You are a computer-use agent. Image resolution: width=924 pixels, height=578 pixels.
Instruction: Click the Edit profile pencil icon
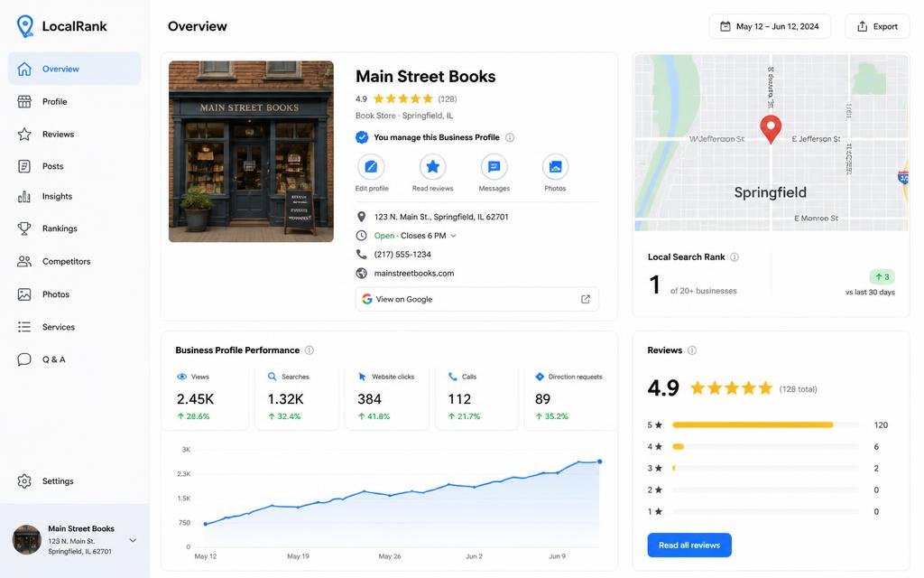click(371, 167)
